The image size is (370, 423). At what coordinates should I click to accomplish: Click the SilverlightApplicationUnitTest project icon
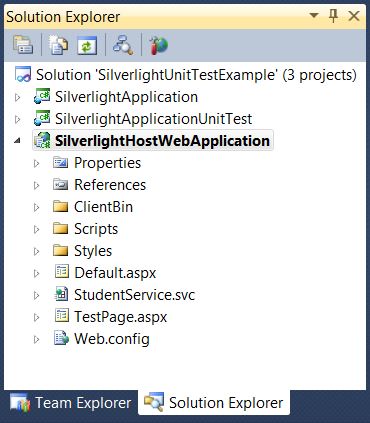[42, 119]
